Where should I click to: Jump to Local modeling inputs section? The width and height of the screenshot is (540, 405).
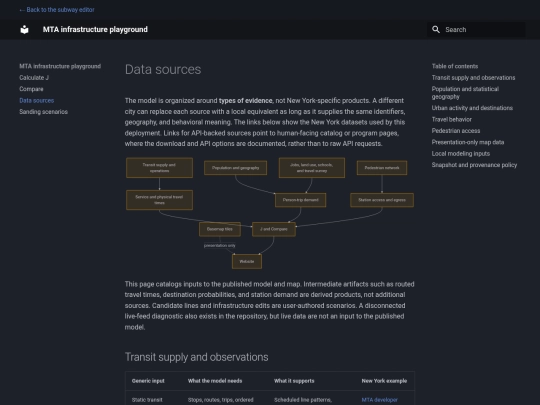[x=460, y=153]
